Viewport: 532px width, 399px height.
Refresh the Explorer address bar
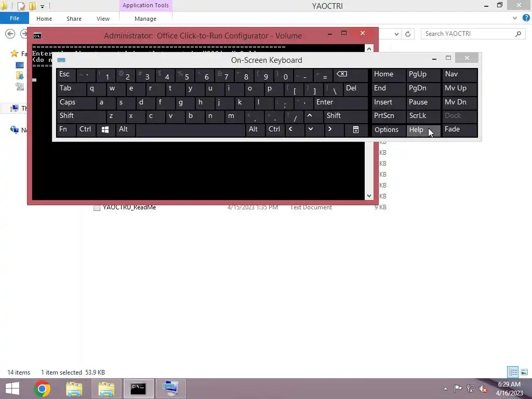click(x=408, y=34)
